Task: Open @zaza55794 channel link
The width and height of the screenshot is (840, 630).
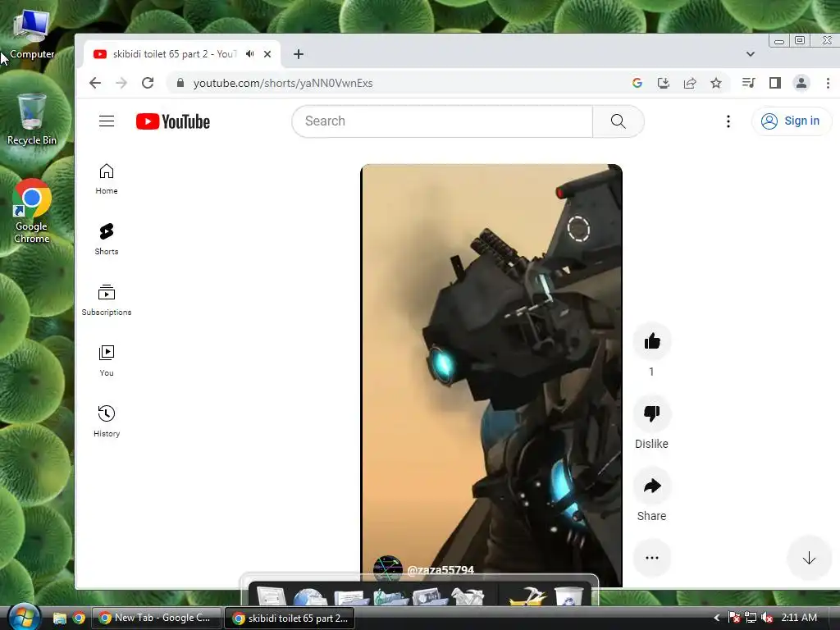Action: (x=441, y=570)
